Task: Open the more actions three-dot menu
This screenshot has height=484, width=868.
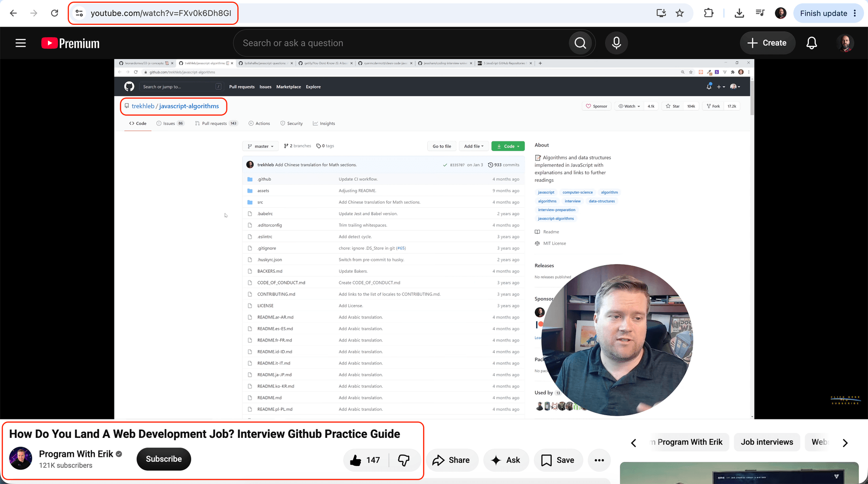Action: click(599, 460)
